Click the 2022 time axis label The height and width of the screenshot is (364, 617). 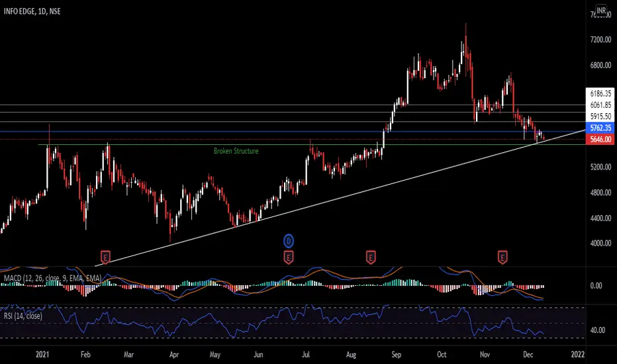578,355
